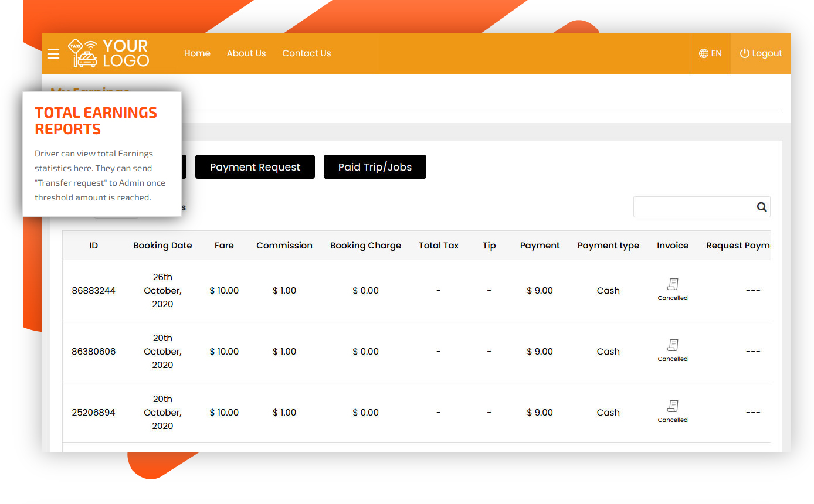Click the taxi YOUR LOGO image

[x=108, y=53]
